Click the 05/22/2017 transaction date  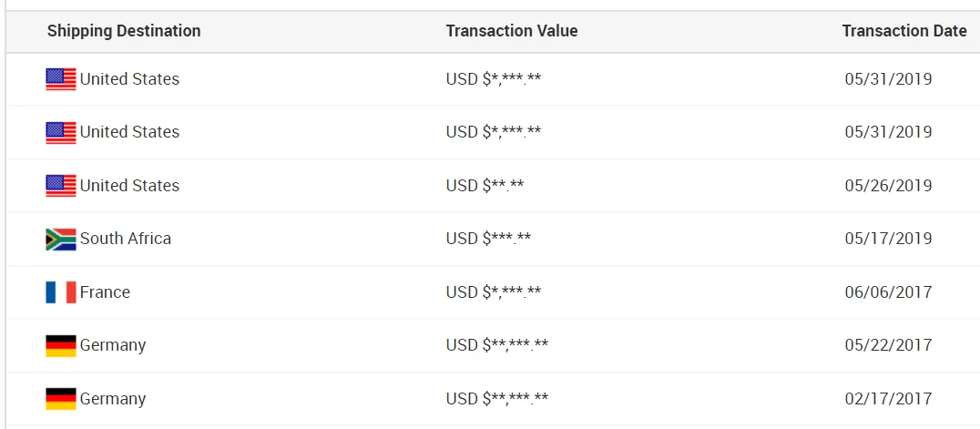coord(888,345)
